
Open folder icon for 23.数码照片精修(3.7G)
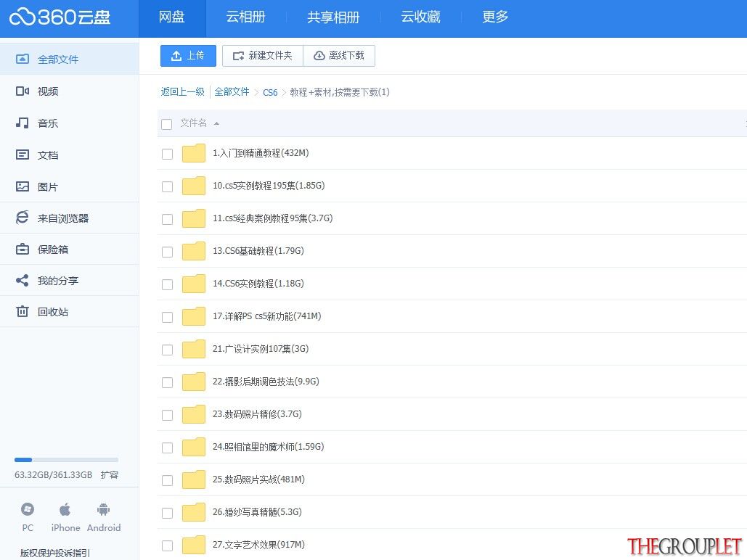point(194,414)
